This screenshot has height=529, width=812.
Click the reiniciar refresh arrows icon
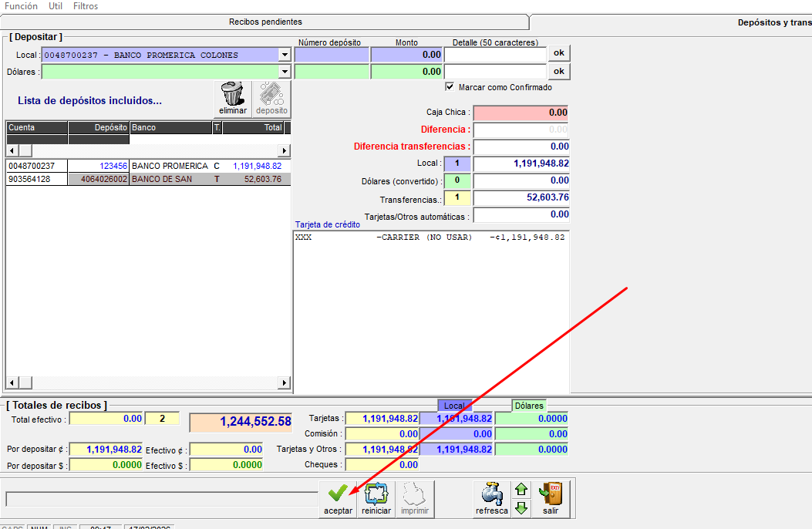(x=376, y=494)
